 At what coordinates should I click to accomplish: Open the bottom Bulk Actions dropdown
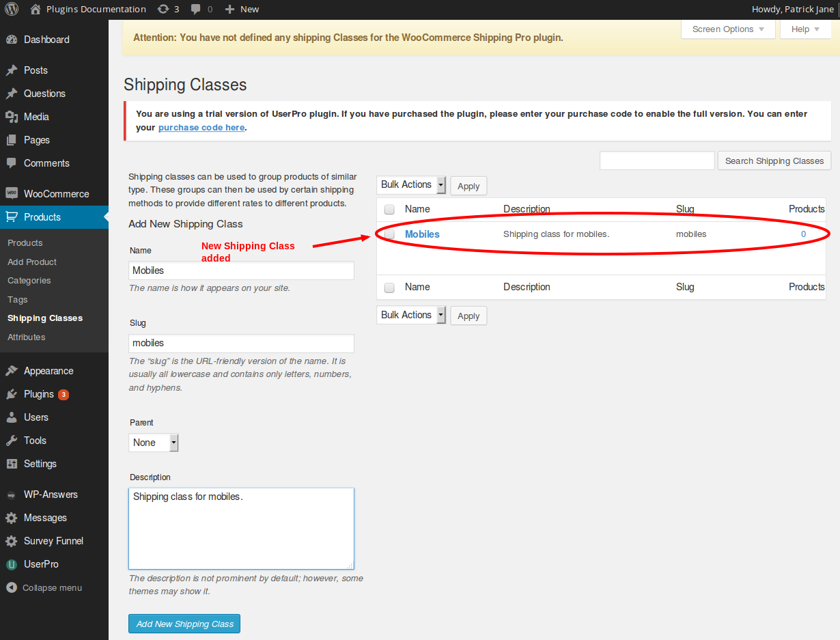coord(411,315)
